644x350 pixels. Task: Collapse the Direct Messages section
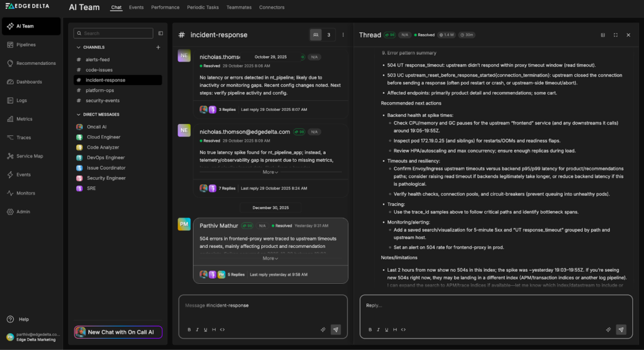(x=79, y=115)
